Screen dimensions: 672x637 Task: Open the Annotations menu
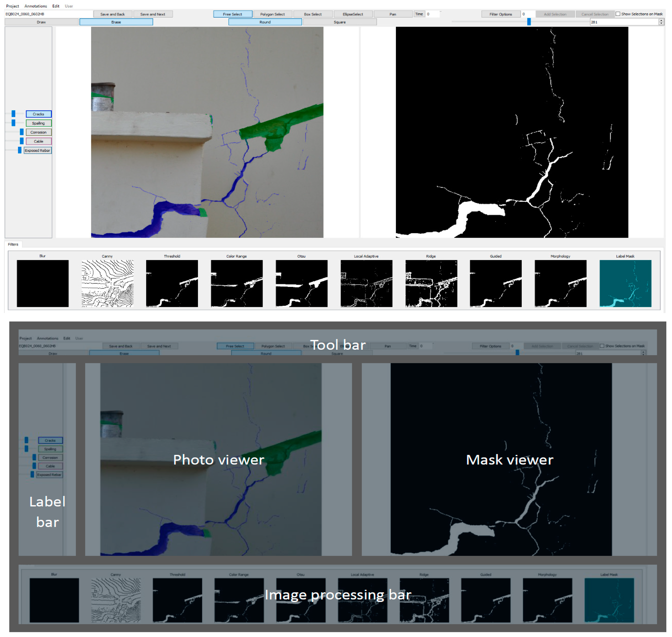click(x=36, y=6)
